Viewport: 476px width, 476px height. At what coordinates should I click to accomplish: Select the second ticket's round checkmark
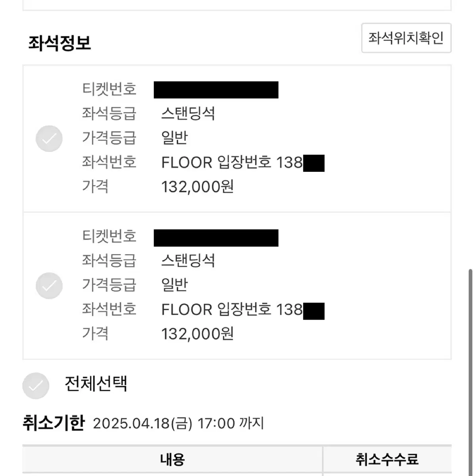(x=49, y=286)
